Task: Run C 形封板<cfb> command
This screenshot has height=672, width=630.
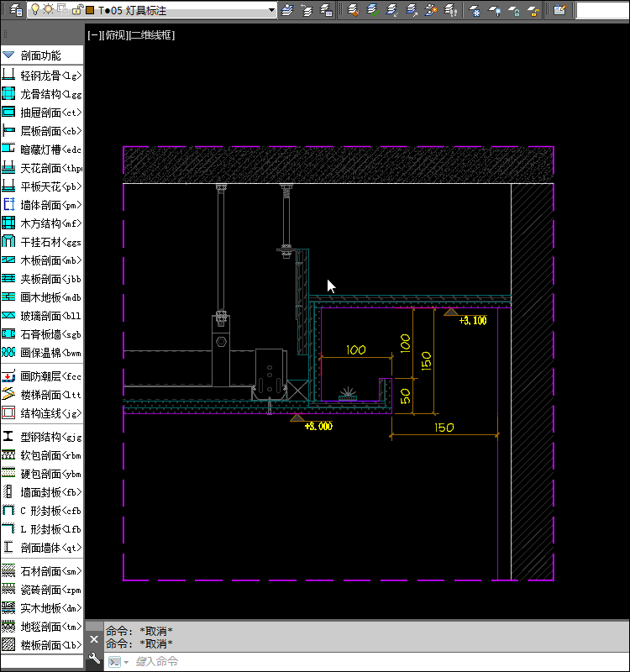Action: 42,511
